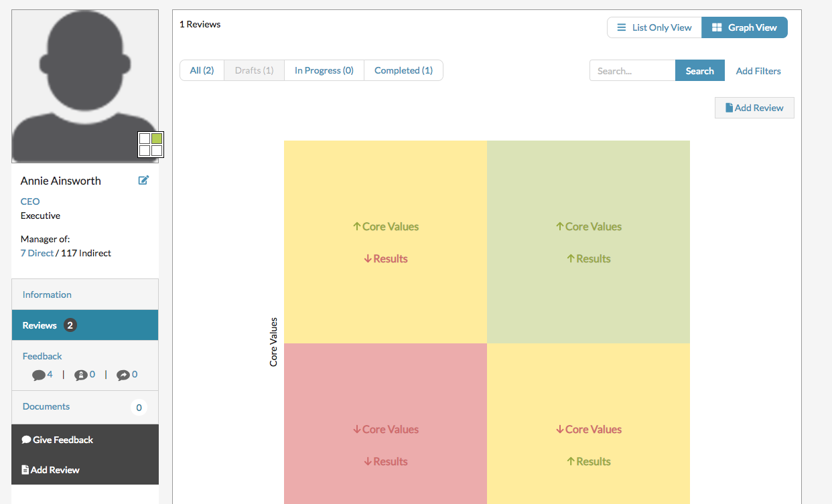Image resolution: width=832 pixels, height=504 pixels.
Task: Click the vertical Core Values axis label
Action: pyautogui.click(x=273, y=342)
